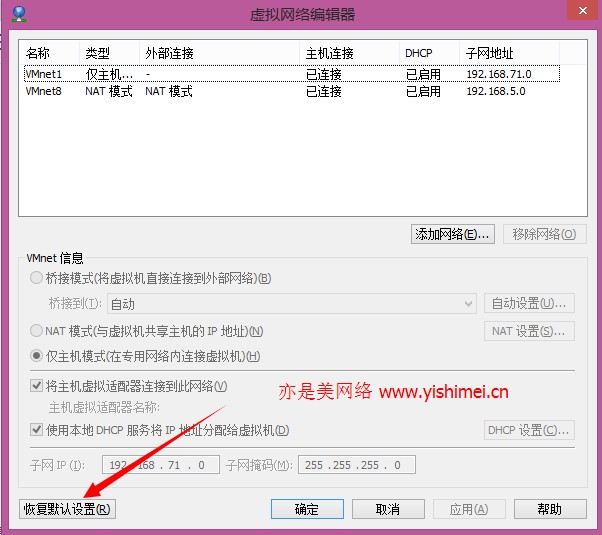The image size is (602, 535).
Task: Click VMnet1's 已连接 host connection cell
Action: tap(324, 74)
